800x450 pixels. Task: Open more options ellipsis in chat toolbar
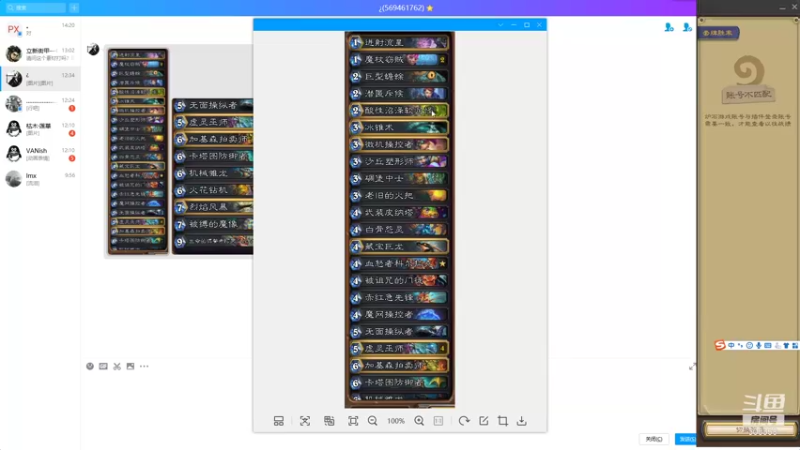click(x=144, y=366)
